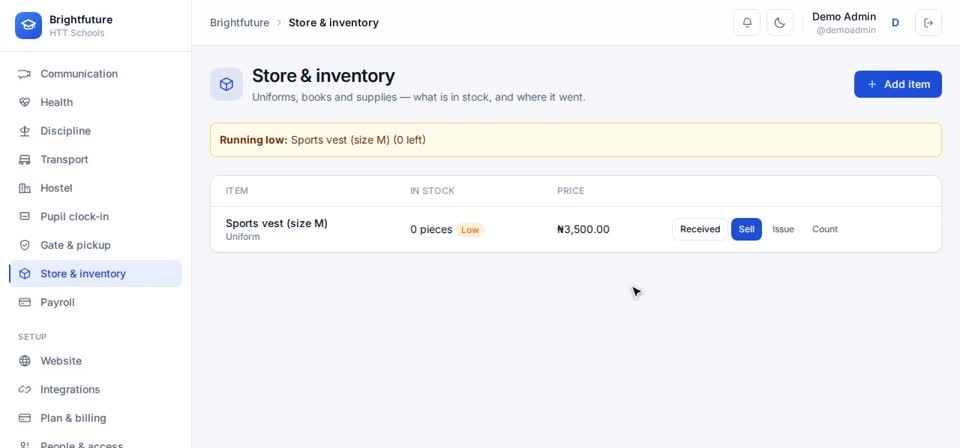Click the Hostel building icon
The height and width of the screenshot is (448, 960).
click(24, 188)
